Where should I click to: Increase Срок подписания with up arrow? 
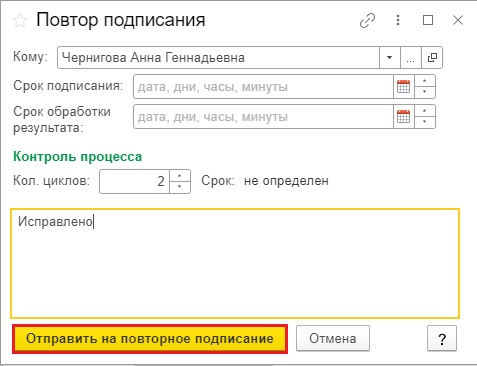coord(425,81)
